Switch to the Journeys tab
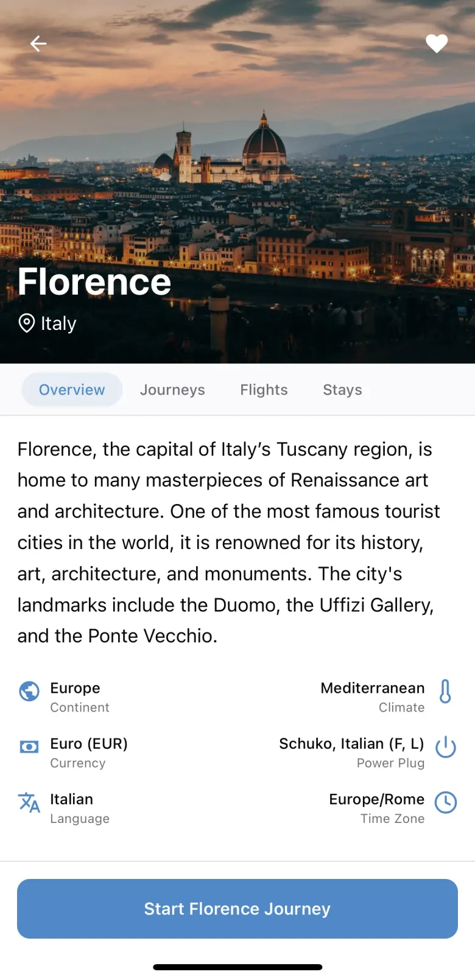Screen dimensions: 475x980 (172, 390)
